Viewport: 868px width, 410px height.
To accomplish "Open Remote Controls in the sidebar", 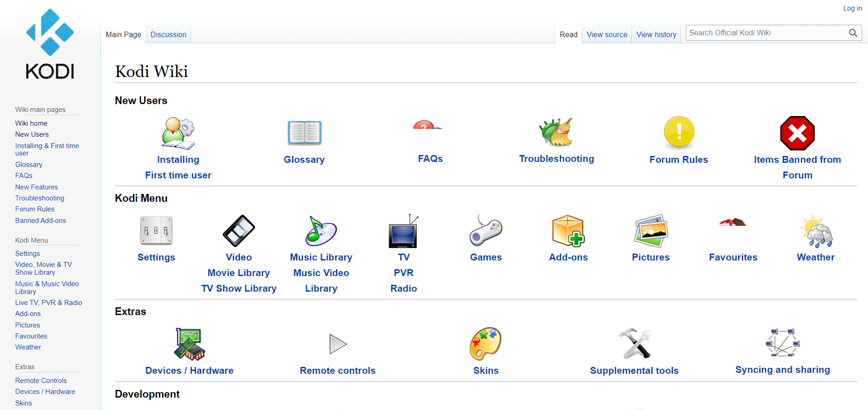I will (x=41, y=381).
